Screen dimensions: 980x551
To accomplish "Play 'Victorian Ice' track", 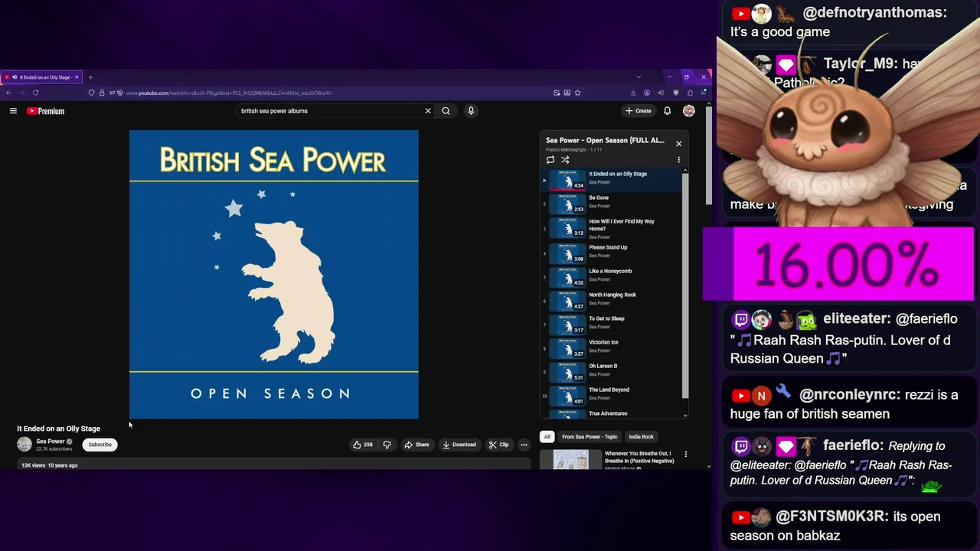I will click(611, 347).
